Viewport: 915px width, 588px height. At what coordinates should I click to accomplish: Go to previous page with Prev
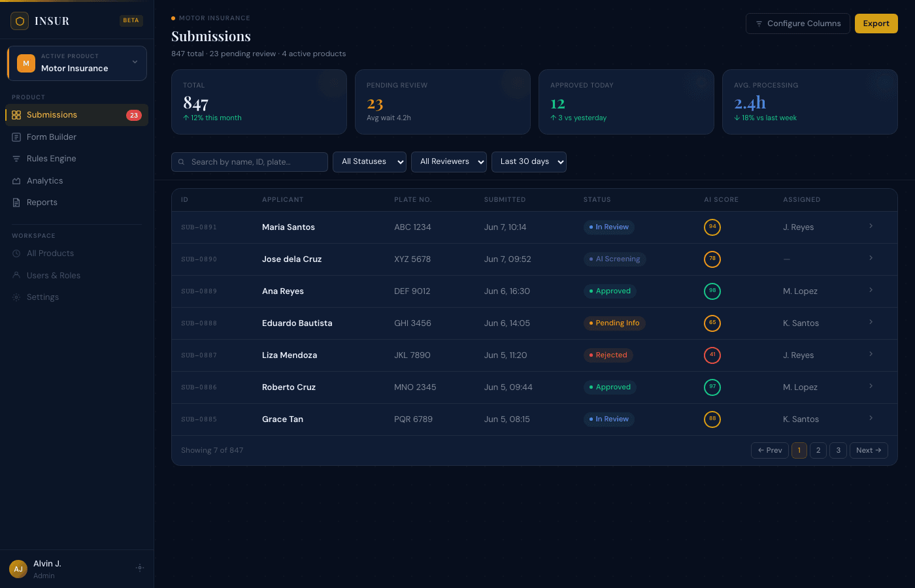[770, 450]
